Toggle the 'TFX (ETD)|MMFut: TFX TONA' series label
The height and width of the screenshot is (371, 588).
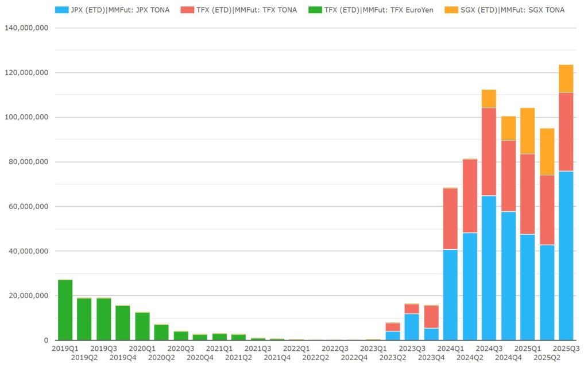(x=247, y=10)
